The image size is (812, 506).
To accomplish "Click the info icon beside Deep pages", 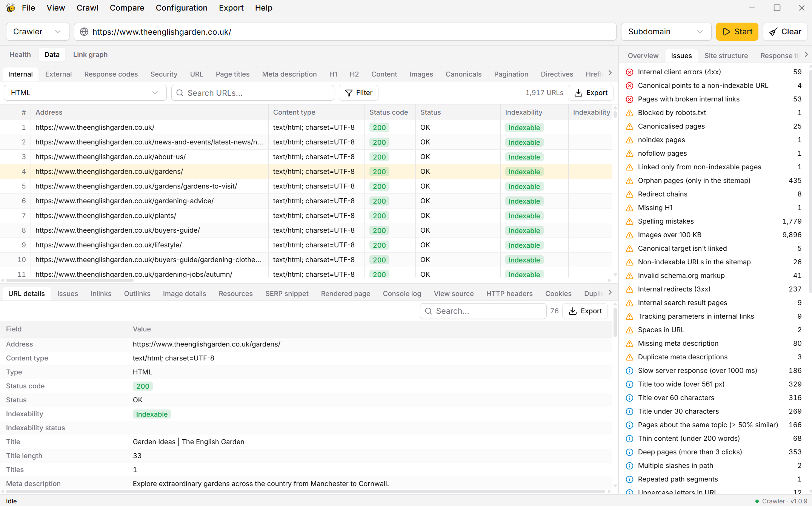I will [629, 452].
